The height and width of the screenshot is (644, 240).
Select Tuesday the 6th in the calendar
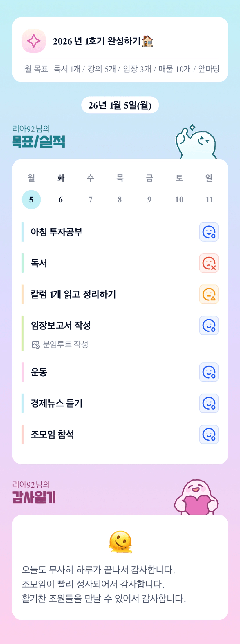61,200
